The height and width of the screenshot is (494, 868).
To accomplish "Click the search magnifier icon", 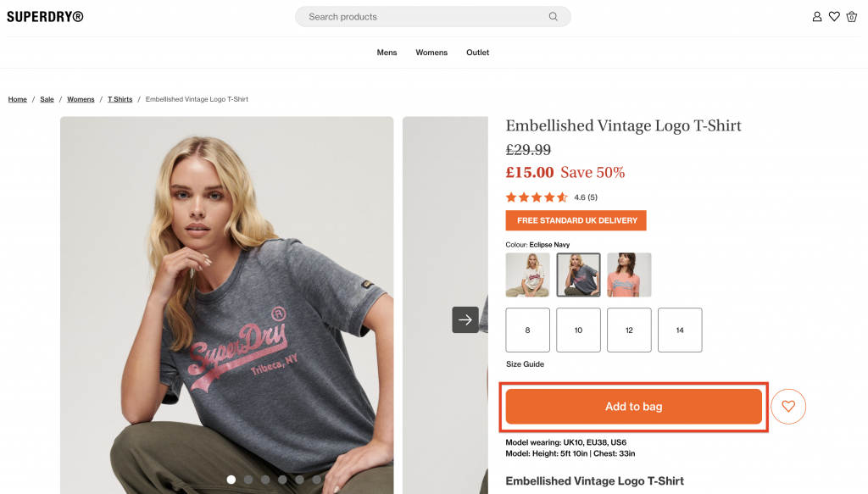I will click(554, 17).
